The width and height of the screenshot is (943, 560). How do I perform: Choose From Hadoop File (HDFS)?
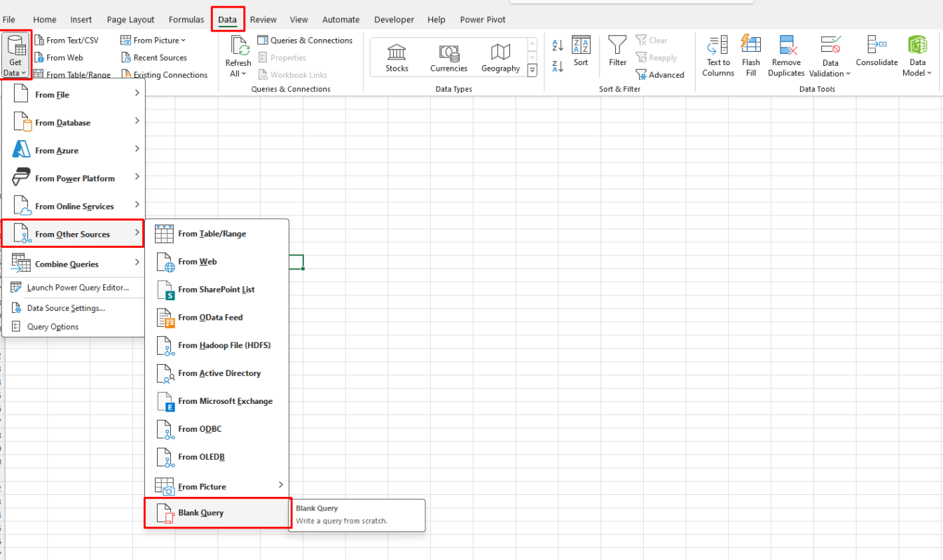tap(217, 346)
